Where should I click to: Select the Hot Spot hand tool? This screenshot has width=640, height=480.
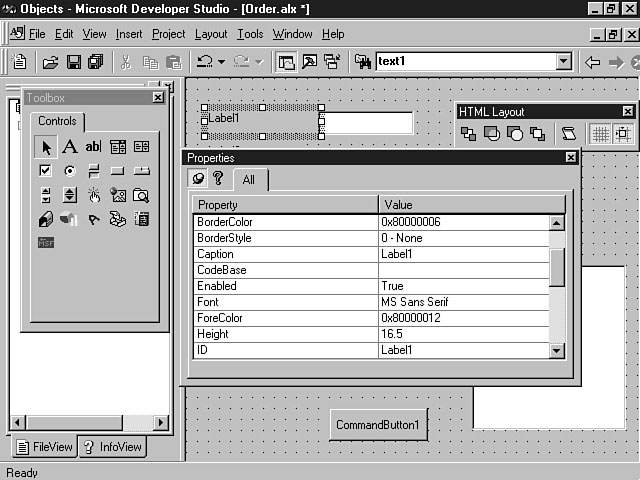93,195
